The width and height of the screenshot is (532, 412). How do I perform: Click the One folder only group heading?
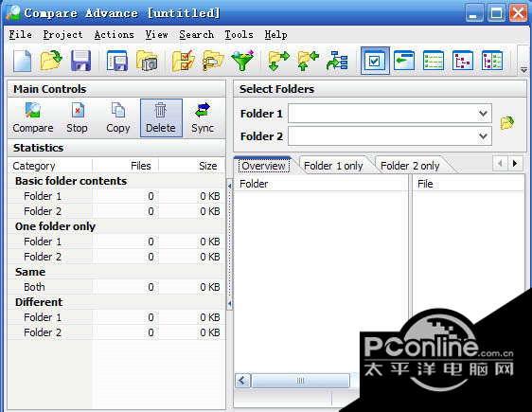tap(55, 226)
